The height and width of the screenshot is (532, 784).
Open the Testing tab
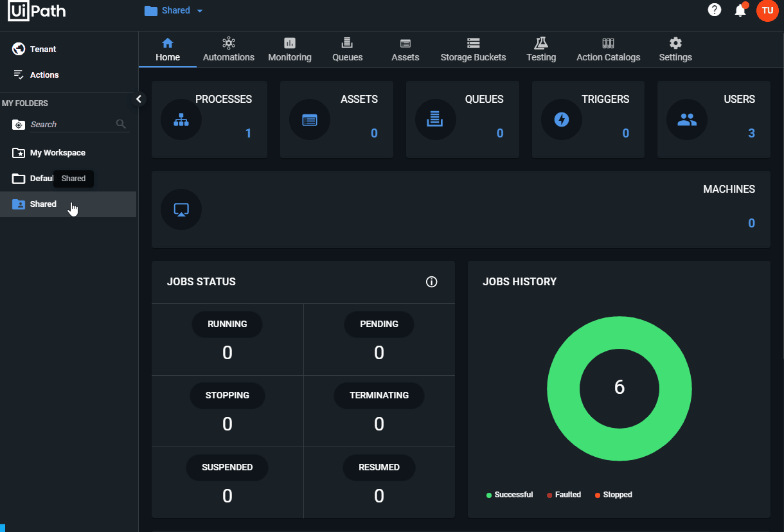(541, 49)
